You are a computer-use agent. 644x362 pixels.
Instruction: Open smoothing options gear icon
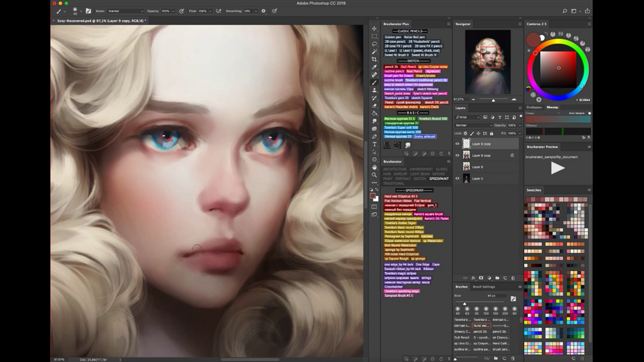(263, 11)
